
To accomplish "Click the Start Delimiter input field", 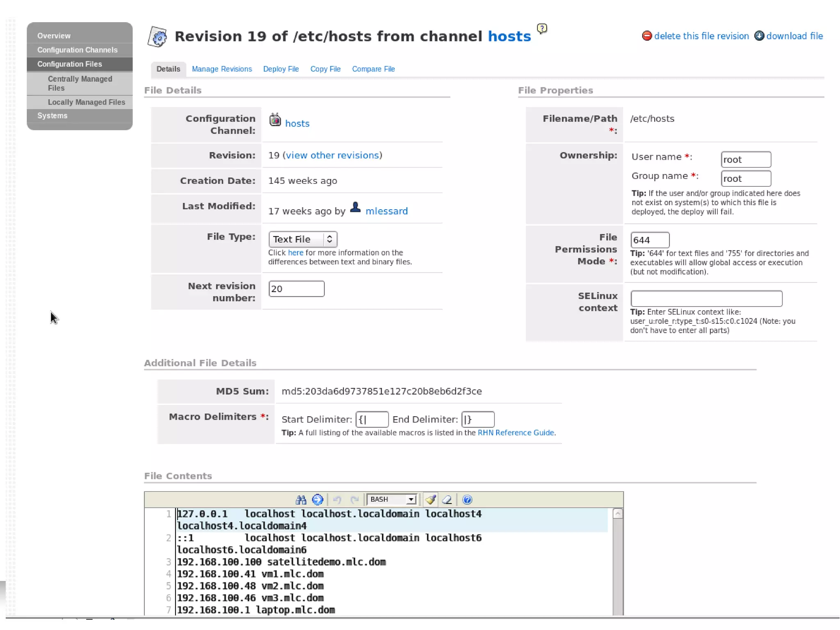I will pos(372,419).
